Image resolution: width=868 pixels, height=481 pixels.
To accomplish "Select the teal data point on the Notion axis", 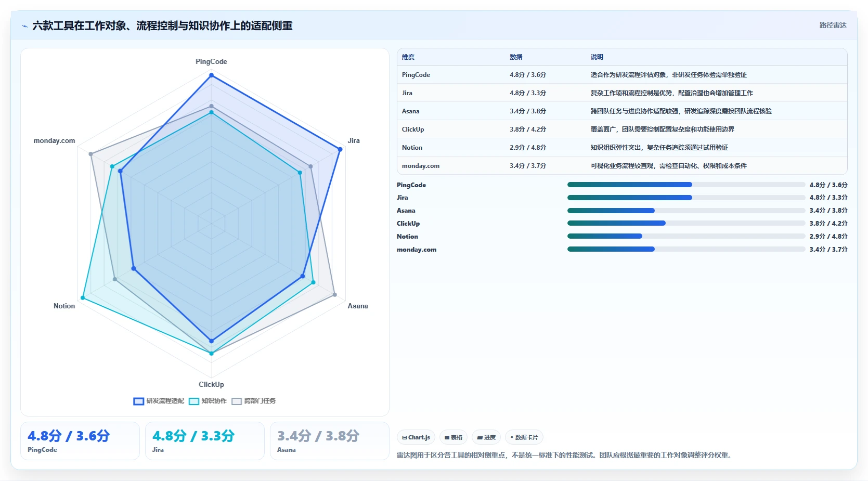I will pos(83,298).
